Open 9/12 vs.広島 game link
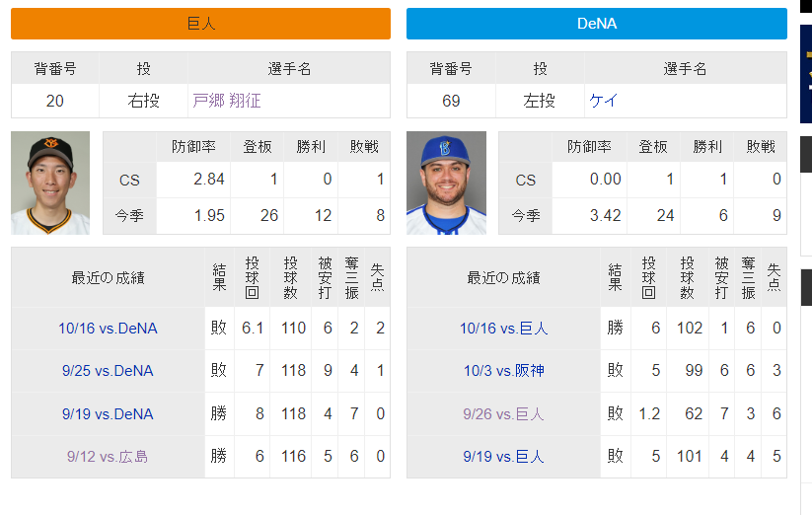Screen dimensions: 812x515 108,457
